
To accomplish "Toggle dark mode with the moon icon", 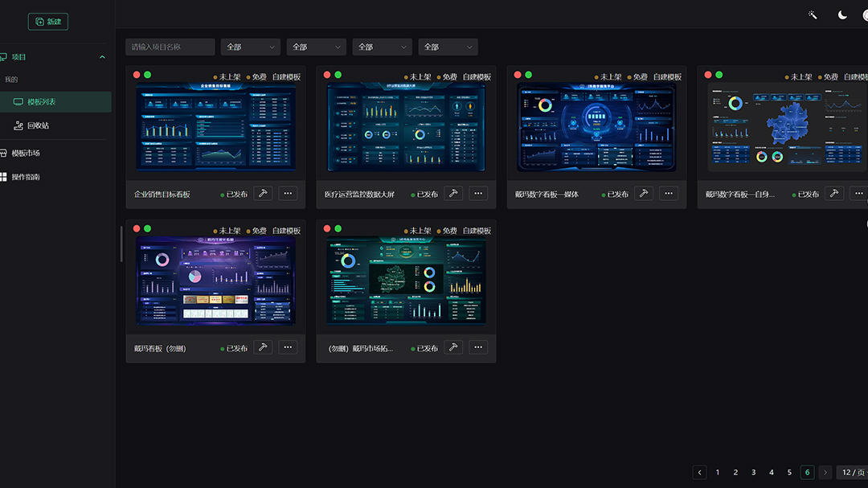I will (x=842, y=15).
